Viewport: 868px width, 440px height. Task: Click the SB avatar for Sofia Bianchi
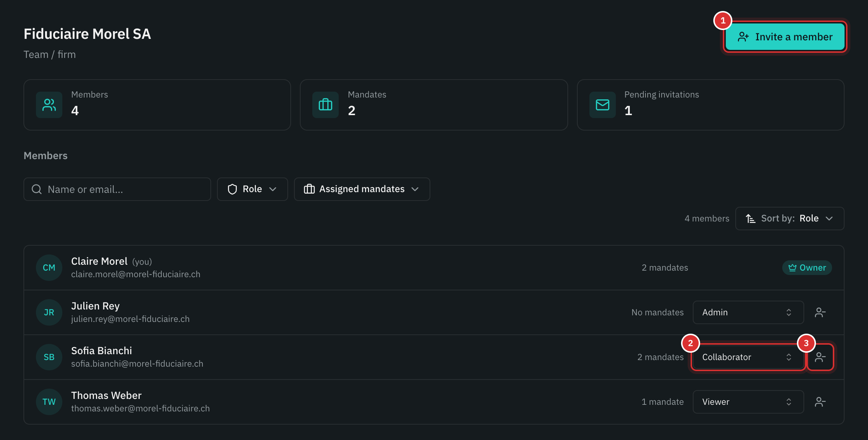point(49,357)
